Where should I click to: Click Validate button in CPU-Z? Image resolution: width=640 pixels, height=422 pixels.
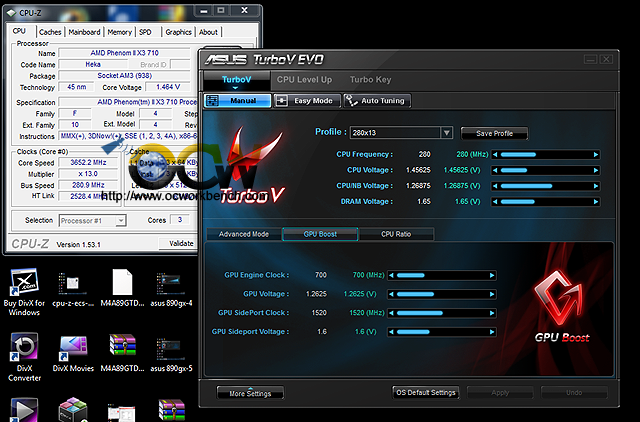click(178, 244)
